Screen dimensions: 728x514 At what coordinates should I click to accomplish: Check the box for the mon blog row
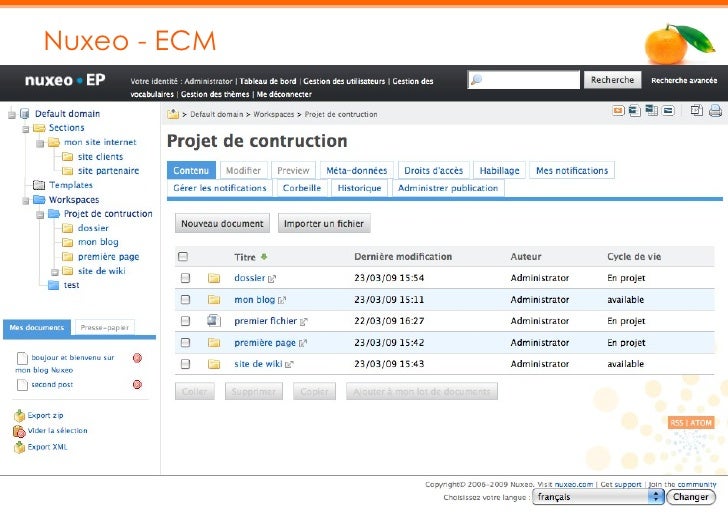(x=185, y=299)
